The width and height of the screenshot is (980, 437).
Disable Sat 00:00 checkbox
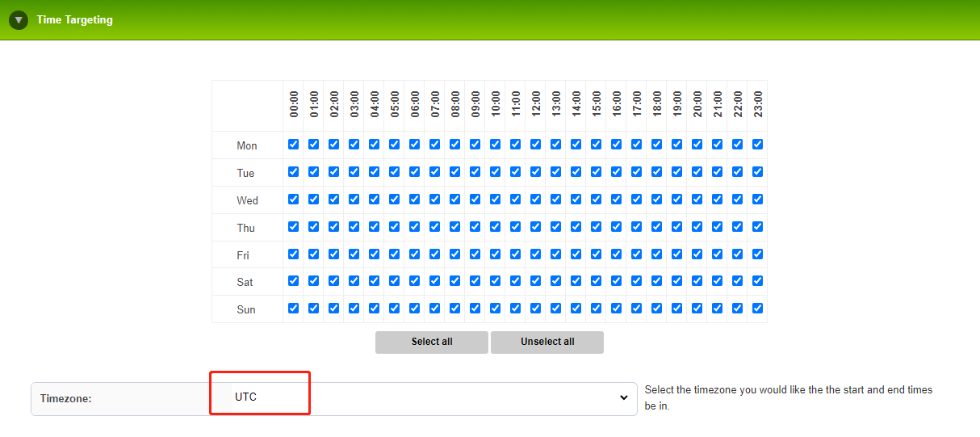293,281
